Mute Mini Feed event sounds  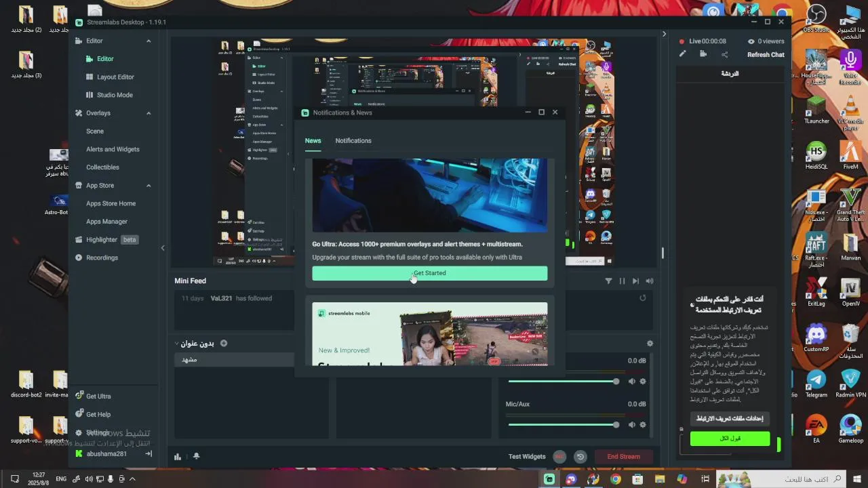pyautogui.click(x=650, y=281)
